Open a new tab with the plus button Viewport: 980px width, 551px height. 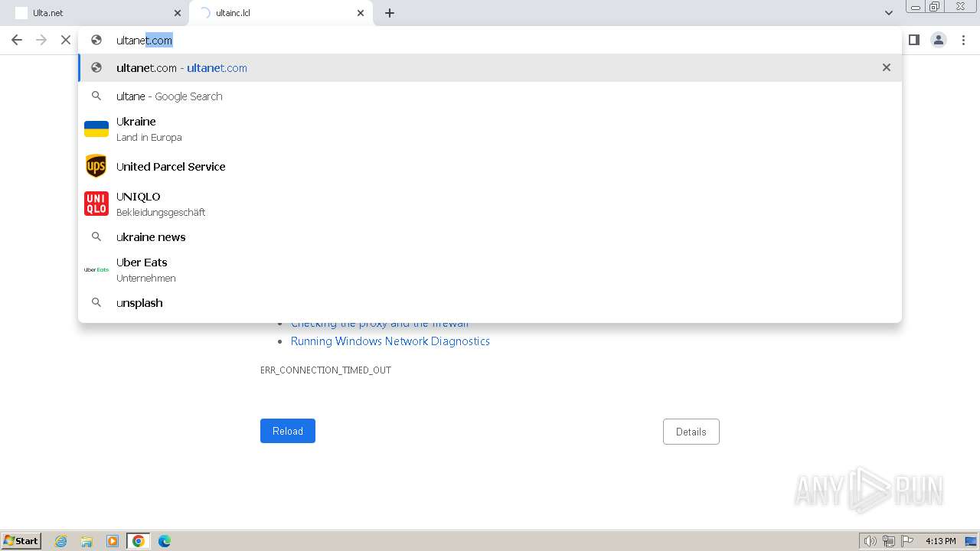click(x=390, y=13)
